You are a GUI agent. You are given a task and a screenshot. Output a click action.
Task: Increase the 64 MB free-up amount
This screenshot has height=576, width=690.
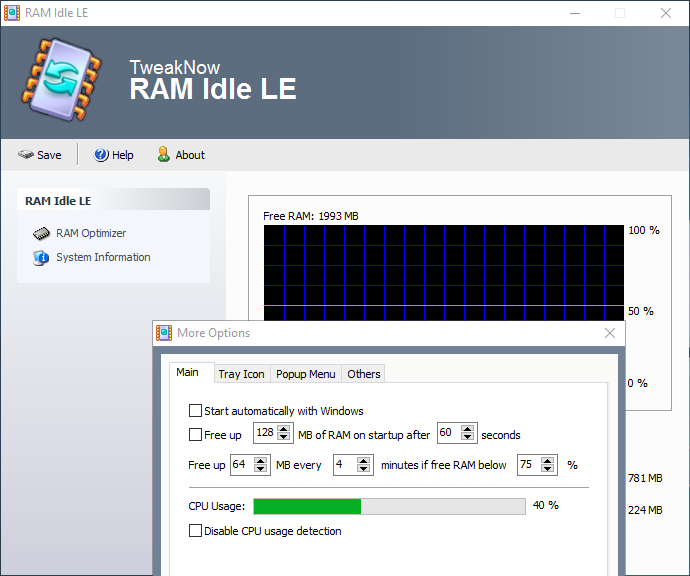pos(261,461)
